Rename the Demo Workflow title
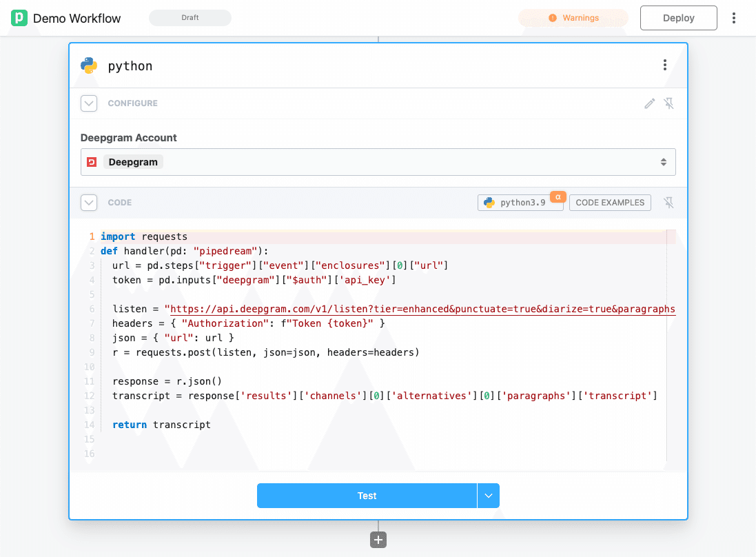Viewport: 756px width, 557px height. point(77,19)
